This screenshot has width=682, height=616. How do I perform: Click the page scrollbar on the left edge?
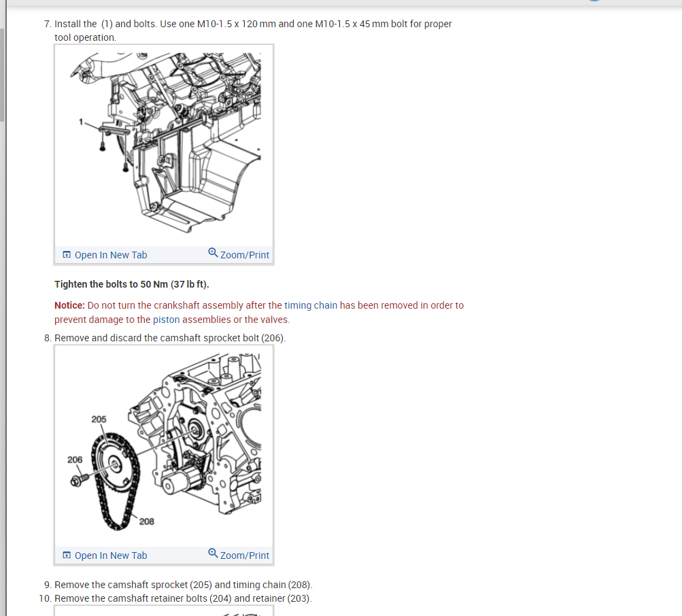(2, 75)
